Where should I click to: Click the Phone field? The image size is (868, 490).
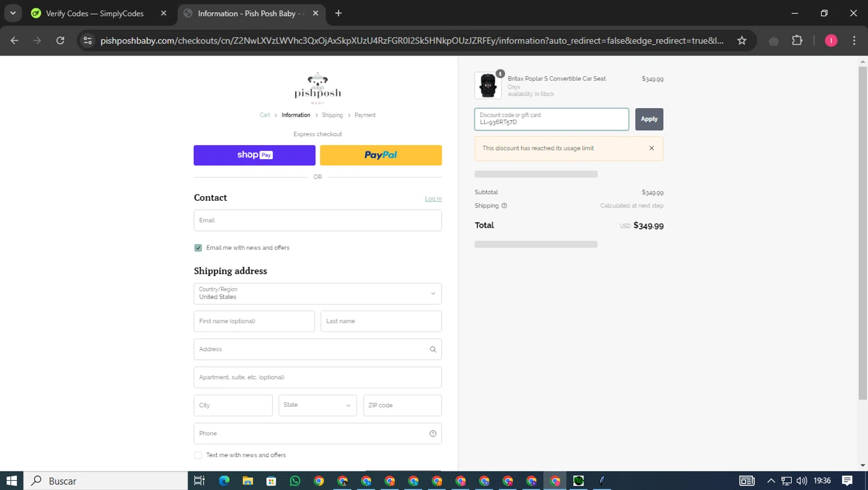tap(318, 433)
